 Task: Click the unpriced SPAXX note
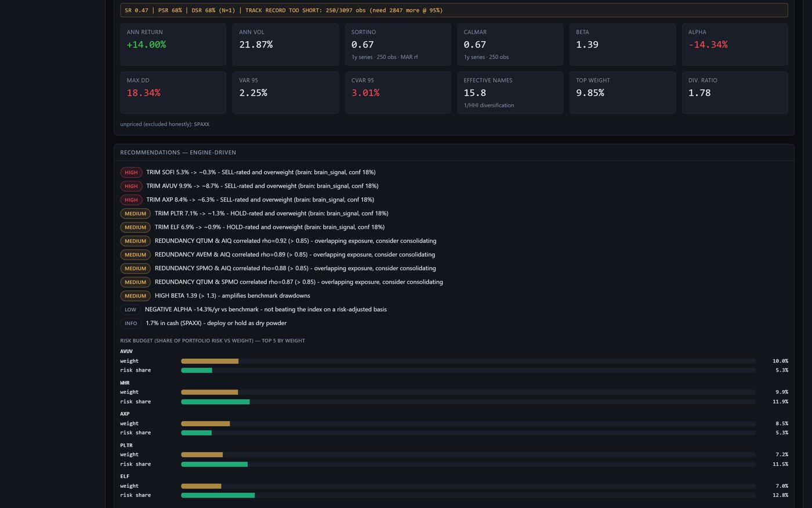[x=165, y=124]
